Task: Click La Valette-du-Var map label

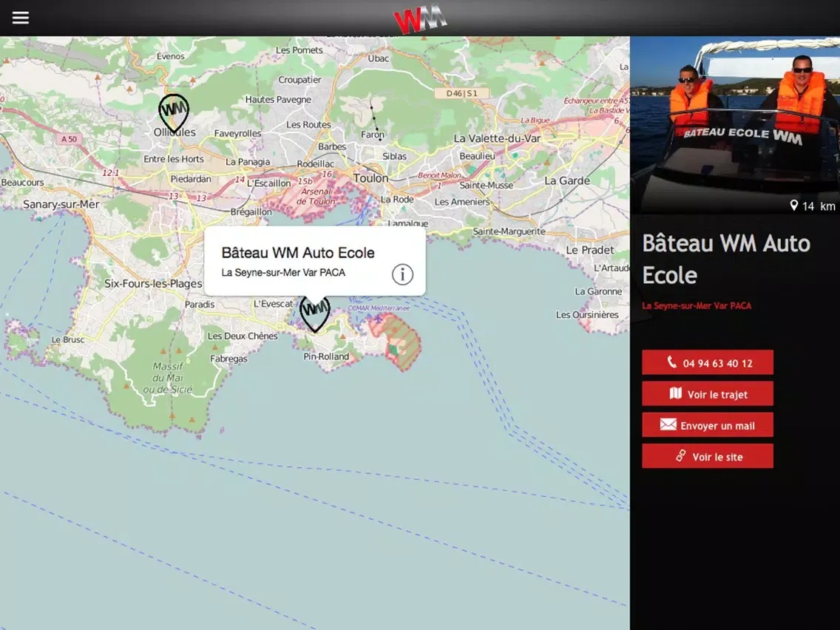Action: (497, 138)
